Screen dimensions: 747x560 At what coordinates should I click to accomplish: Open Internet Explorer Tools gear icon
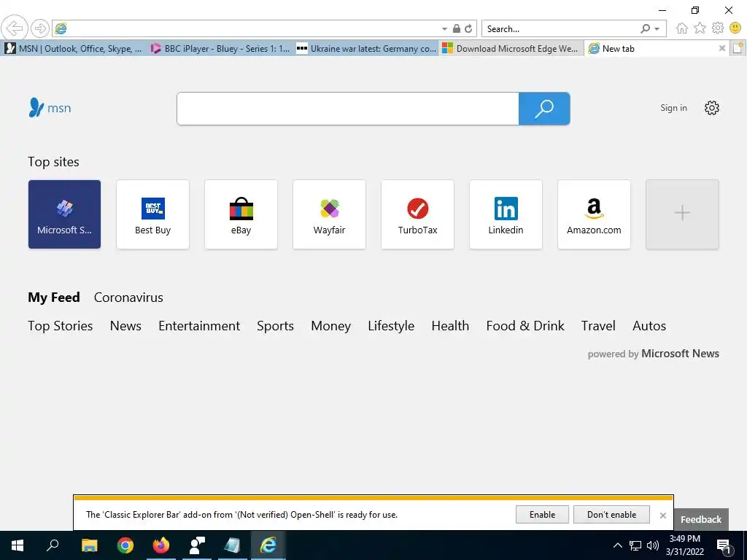pos(718,28)
